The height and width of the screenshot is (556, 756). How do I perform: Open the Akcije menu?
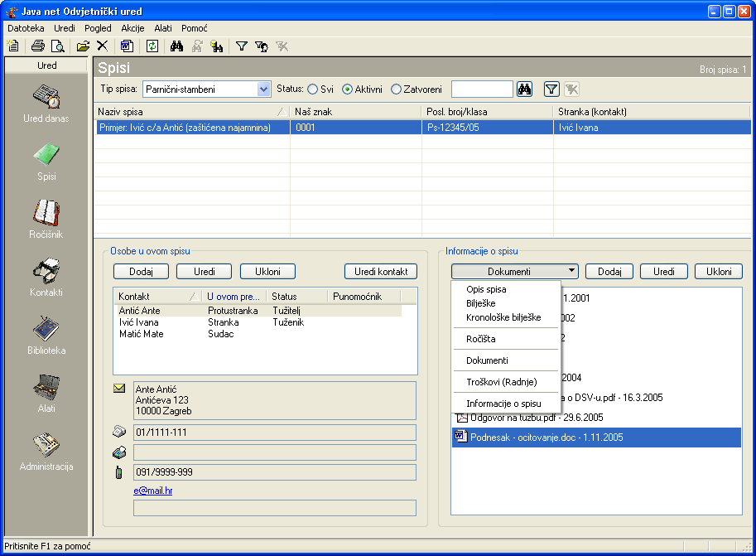[132, 28]
